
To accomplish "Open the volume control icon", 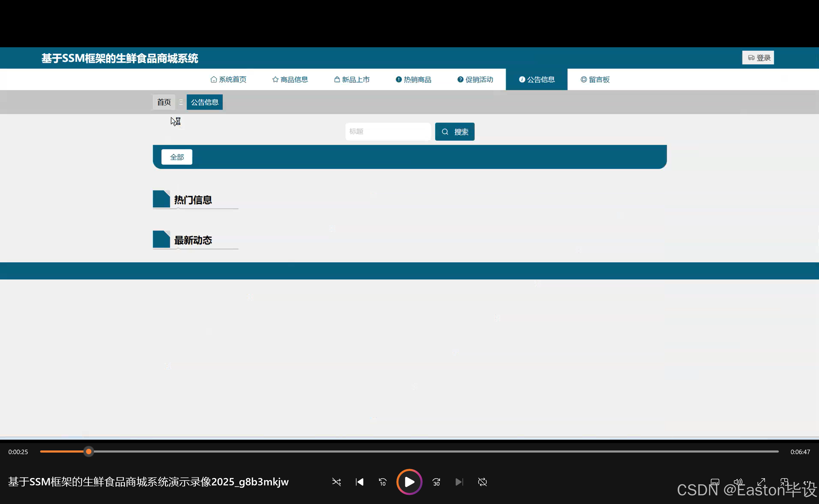I will pyautogui.click(x=738, y=482).
